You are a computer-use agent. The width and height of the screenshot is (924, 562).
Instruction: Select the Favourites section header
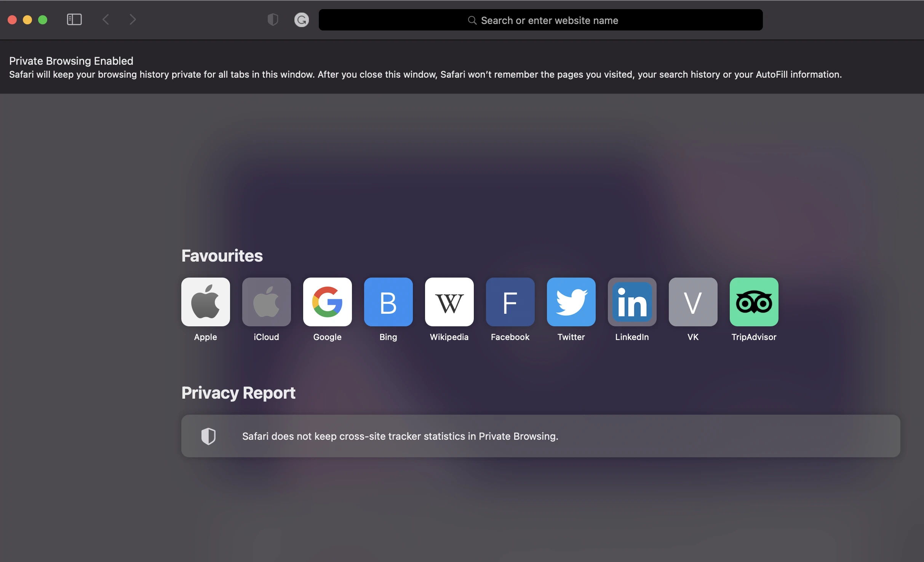click(x=222, y=255)
